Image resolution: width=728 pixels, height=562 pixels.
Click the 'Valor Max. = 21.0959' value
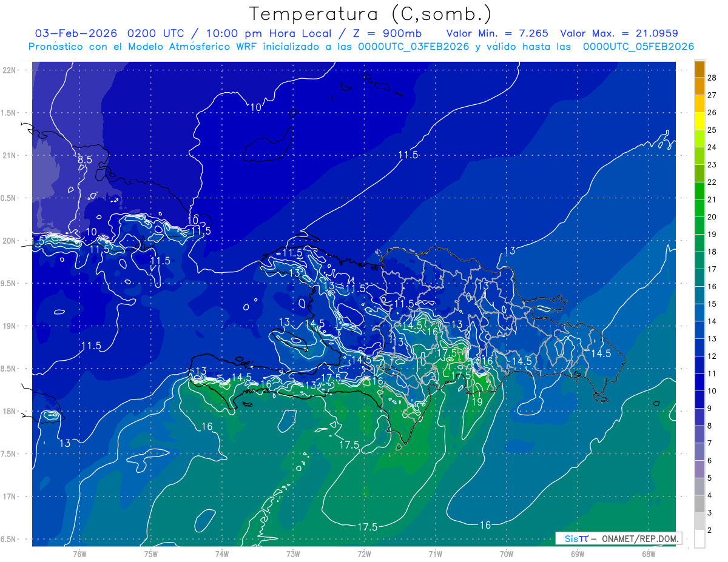619,33
